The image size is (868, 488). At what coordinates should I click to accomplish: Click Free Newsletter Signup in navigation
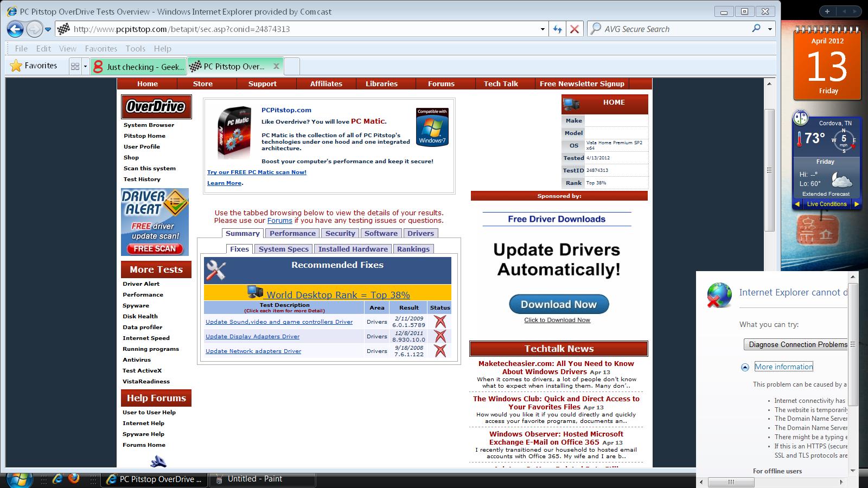pyautogui.click(x=582, y=84)
